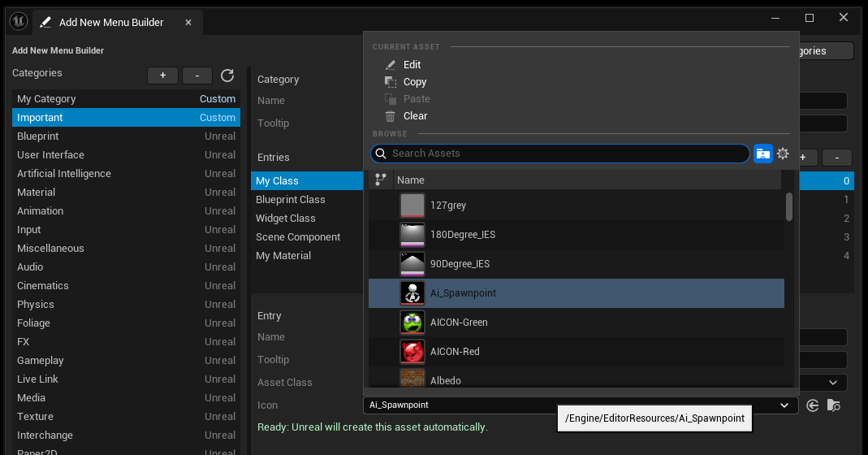Select the Live Link category
868x455 pixels.
pos(126,379)
